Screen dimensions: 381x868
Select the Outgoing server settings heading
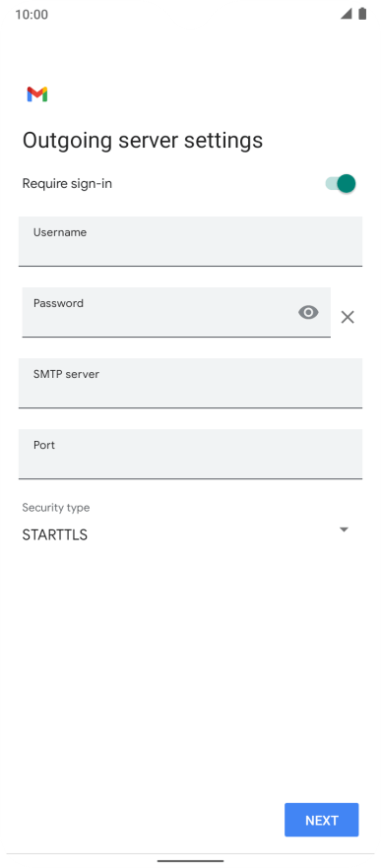[x=143, y=141]
